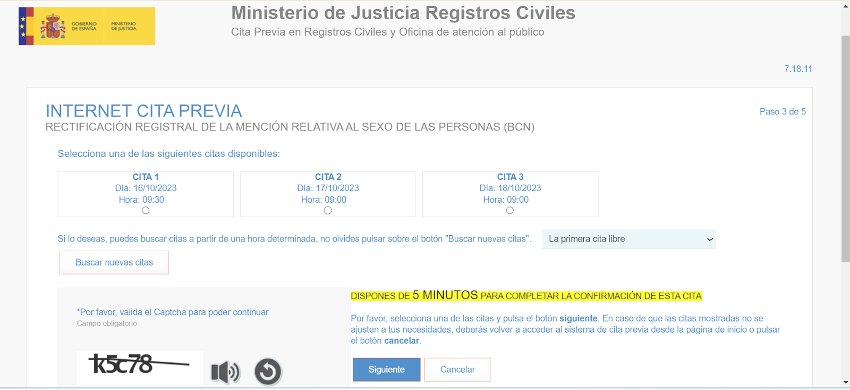This screenshot has width=850, height=390.
Task: Open the 'La primera cita libre' dropdown
Action: tap(629, 239)
